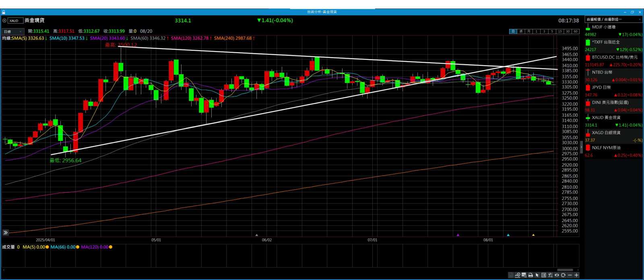
Task: Click the green candle icon beside XAUD 黃金現貨
Action: click(x=588, y=117)
